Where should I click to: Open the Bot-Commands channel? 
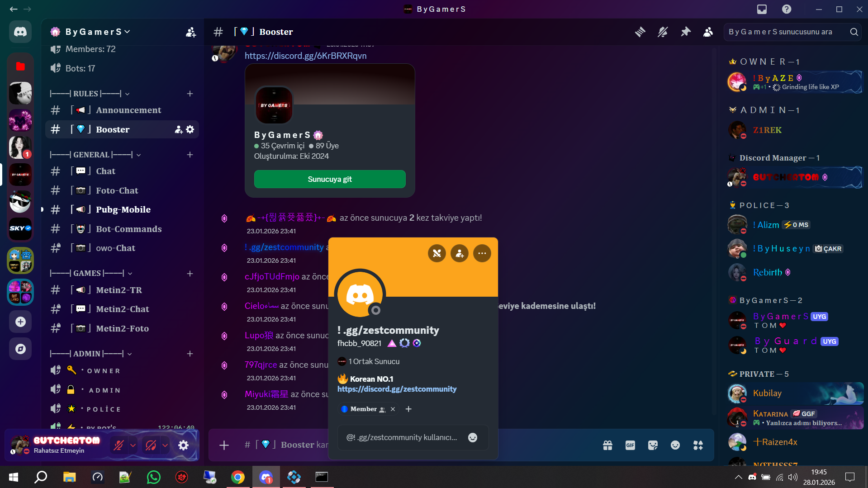click(122, 229)
